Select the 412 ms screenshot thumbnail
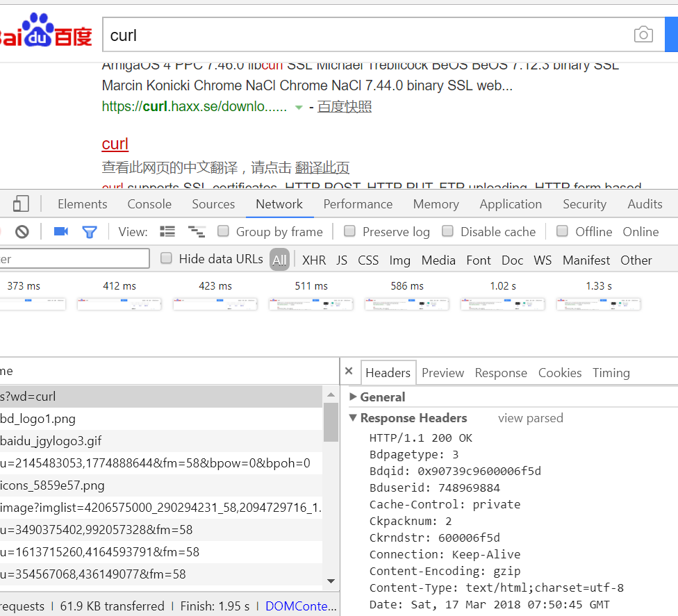The height and width of the screenshot is (616, 678). [x=119, y=304]
